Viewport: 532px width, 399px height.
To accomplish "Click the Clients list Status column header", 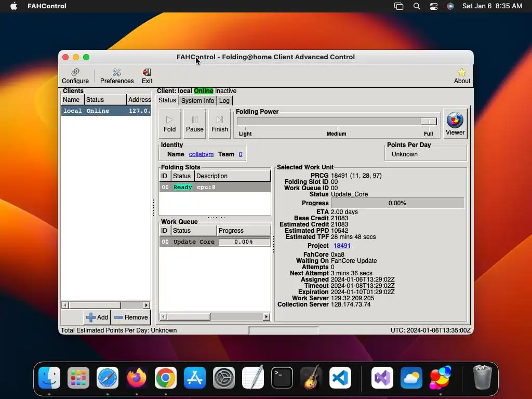I will (105, 100).
